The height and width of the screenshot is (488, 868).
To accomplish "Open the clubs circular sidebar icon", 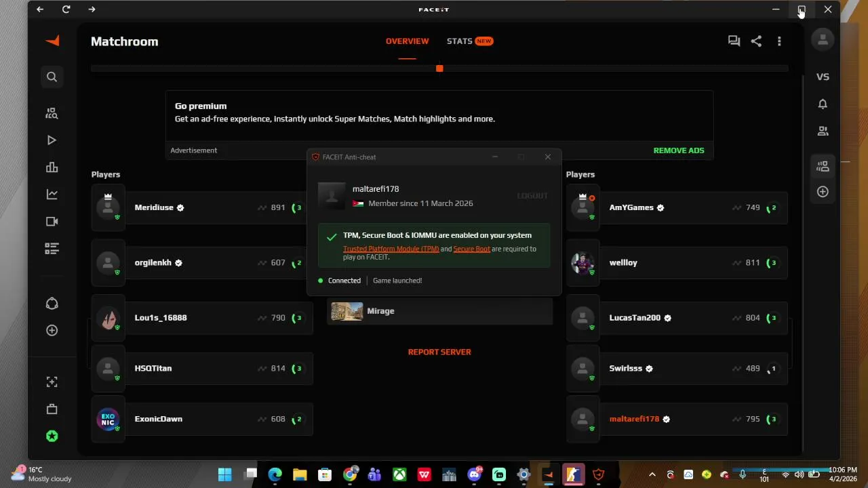I will 52,304.
